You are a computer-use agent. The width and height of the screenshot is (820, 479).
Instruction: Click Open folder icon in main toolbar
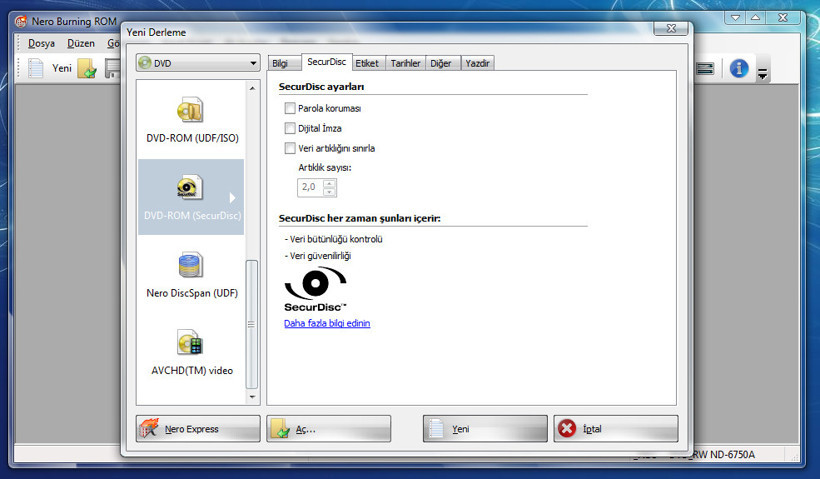[87, 69]
